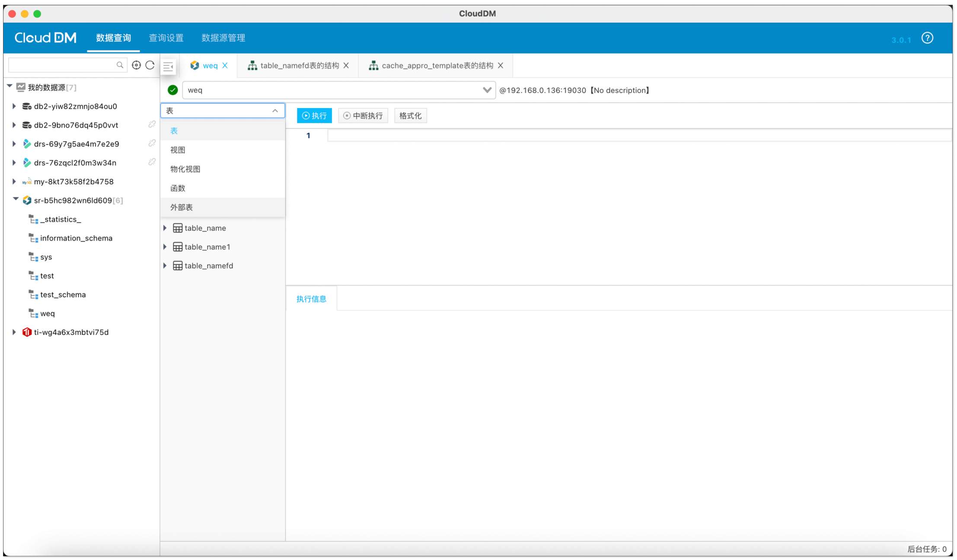Image resolution: width=957 pixels, height=560 pixels.
Task: Switch to the 数据源管理 tab
Action: 223,38
